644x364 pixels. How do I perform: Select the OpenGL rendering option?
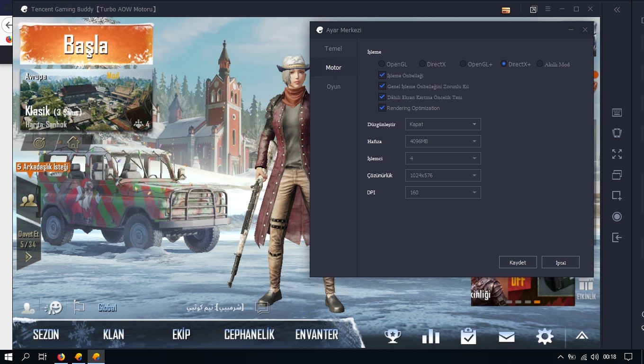[393, 64]
